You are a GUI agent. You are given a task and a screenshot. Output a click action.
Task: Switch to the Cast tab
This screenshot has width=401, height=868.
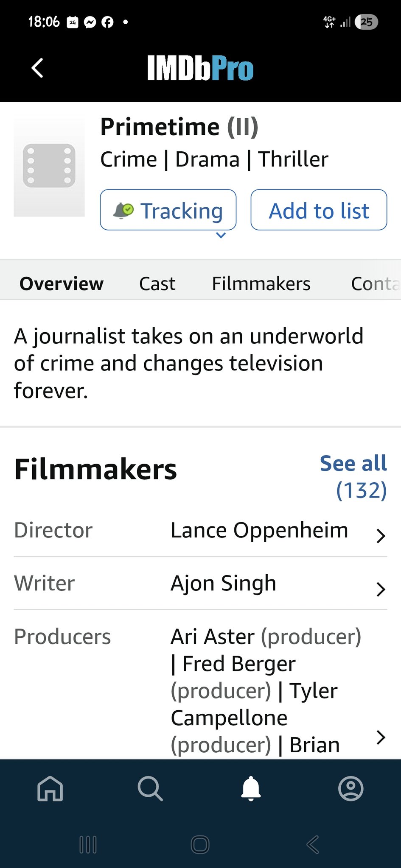pyautogui.click(x=157, y=284)
